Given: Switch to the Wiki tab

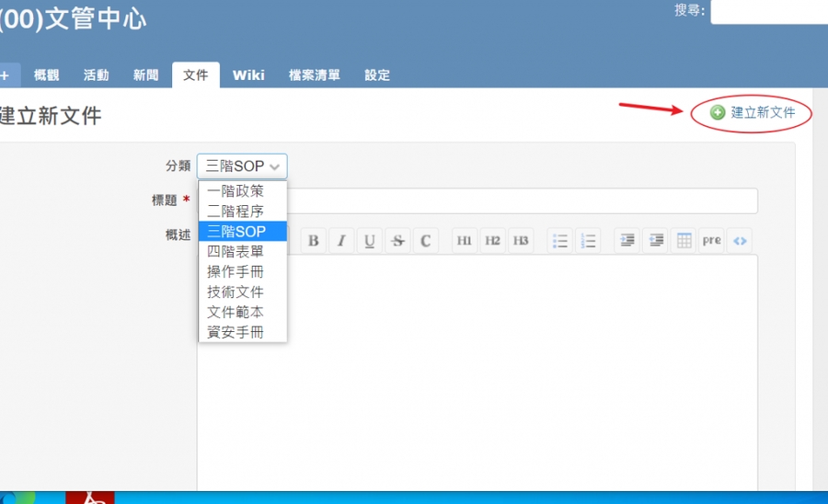Looking at the screenshot, I should point(248,75).
